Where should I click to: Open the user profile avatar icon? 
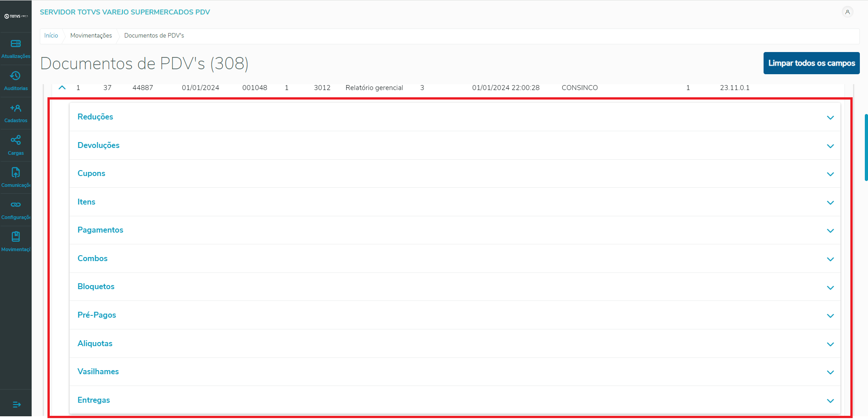click(x=848, y=12)
